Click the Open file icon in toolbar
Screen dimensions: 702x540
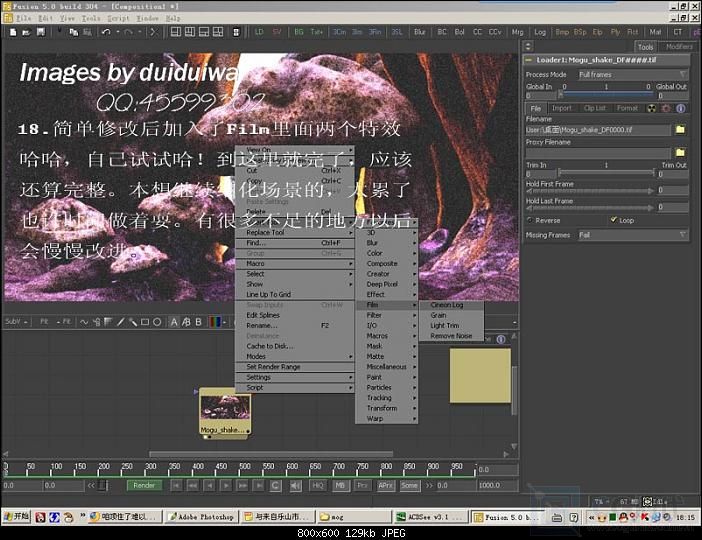pyautogui.click(x=26, y=32)
